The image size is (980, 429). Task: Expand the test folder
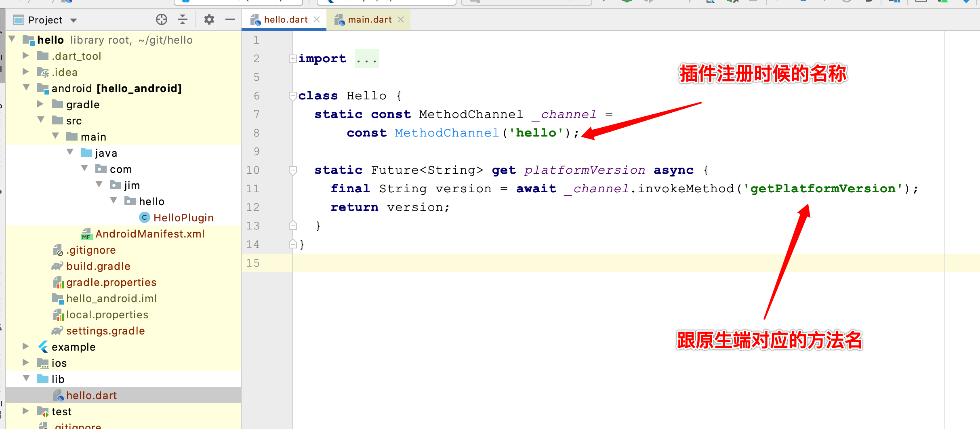click(x=26, y=411)
